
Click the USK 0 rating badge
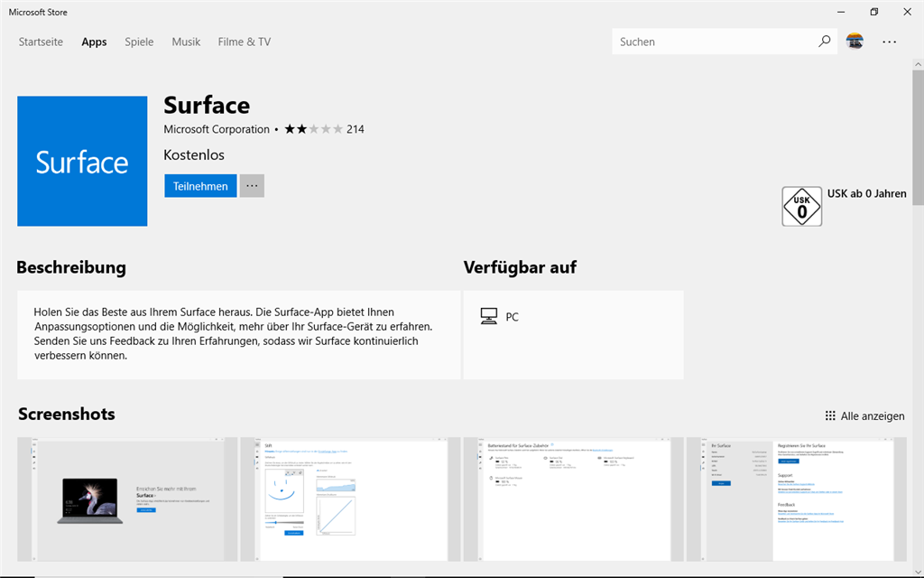[801, 207]
